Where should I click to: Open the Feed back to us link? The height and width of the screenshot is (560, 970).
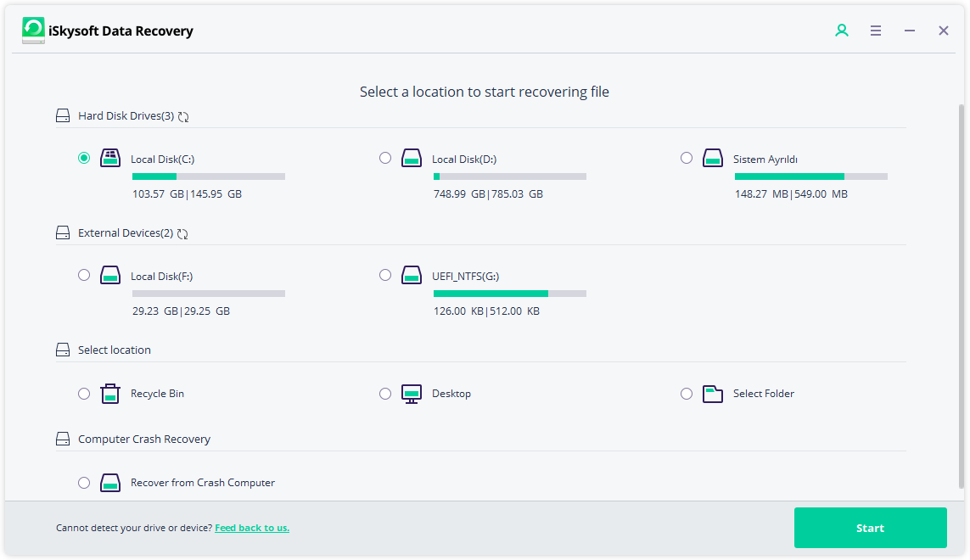click(x=252, y=527)
